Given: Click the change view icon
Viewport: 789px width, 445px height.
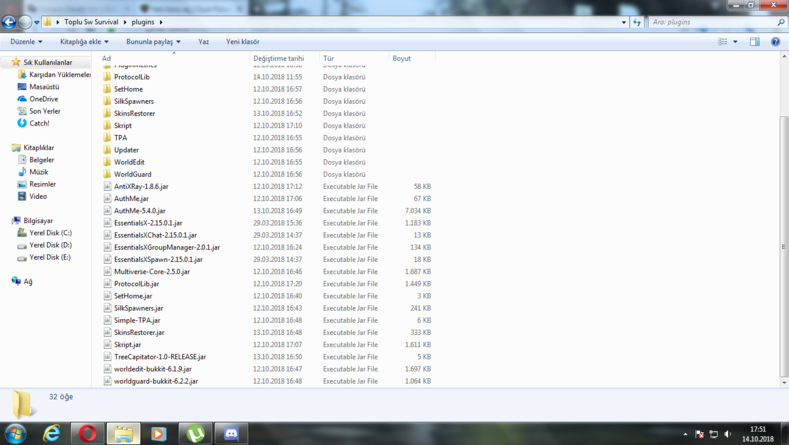Looking at the screenshot, I should 723,42.
